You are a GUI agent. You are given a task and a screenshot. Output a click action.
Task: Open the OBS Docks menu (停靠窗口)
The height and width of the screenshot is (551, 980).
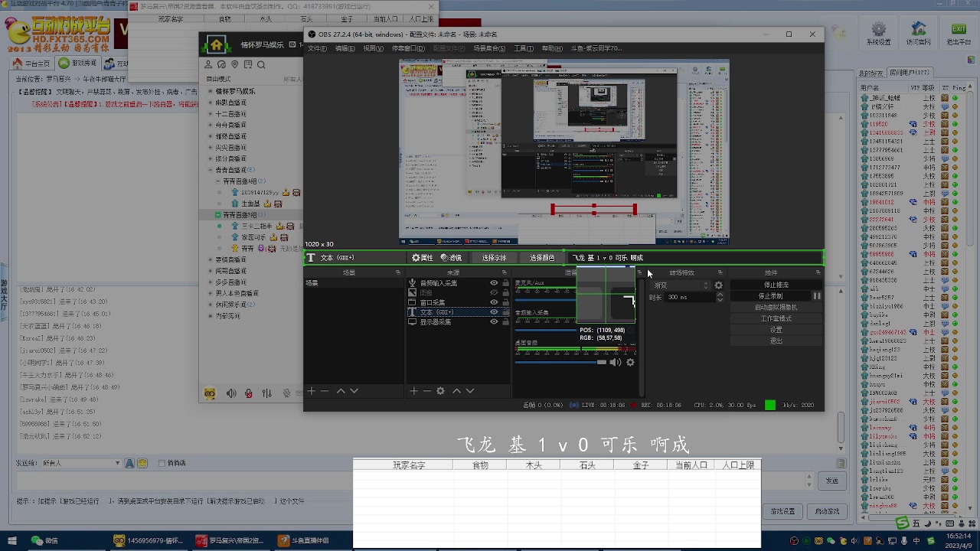408,48
